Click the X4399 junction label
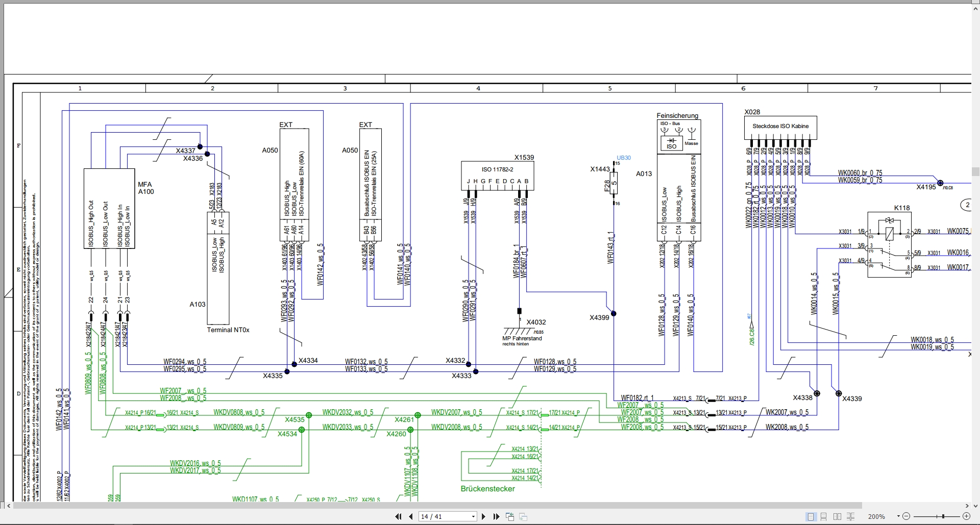 pos(599,317)
